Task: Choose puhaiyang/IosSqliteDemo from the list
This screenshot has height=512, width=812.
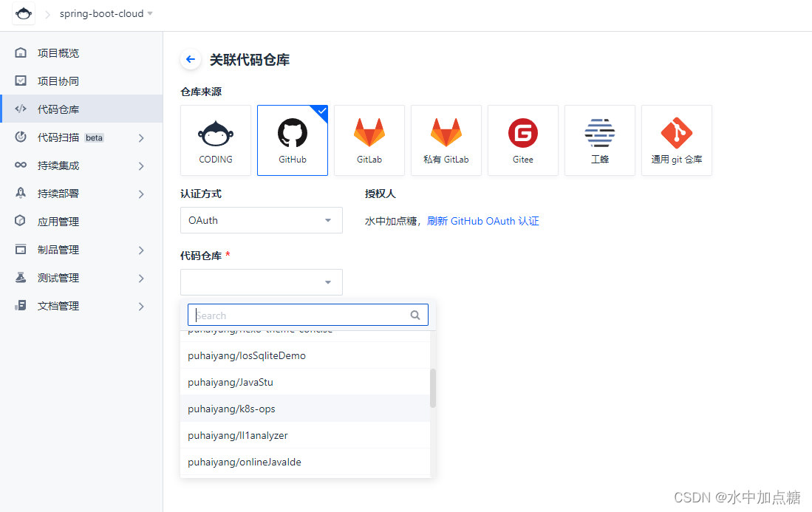Action: (305, 355)
